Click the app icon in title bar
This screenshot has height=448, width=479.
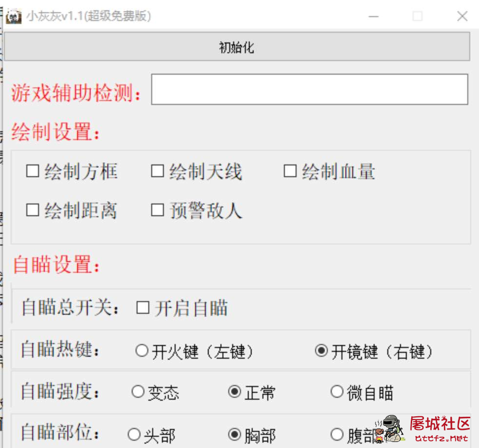click(x=14, y=16)
